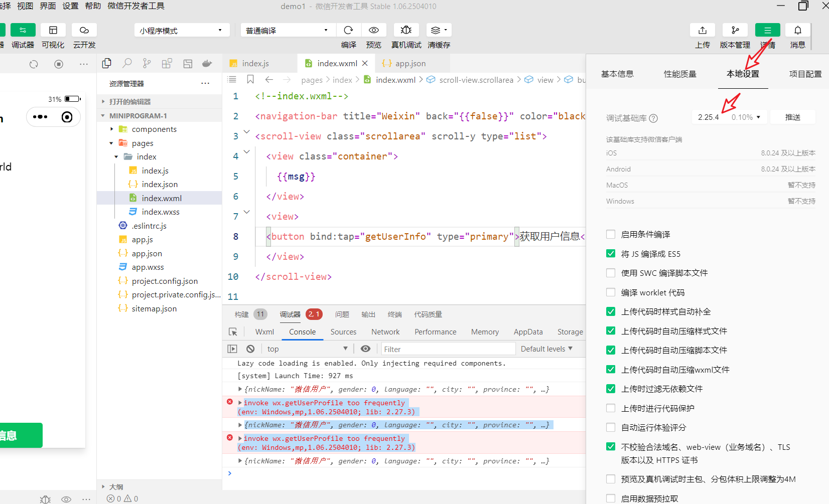Click the 预览 preview button in toolbar
Image resolution: width=829 pixels, height=504 pixels.
pos(373,30)
